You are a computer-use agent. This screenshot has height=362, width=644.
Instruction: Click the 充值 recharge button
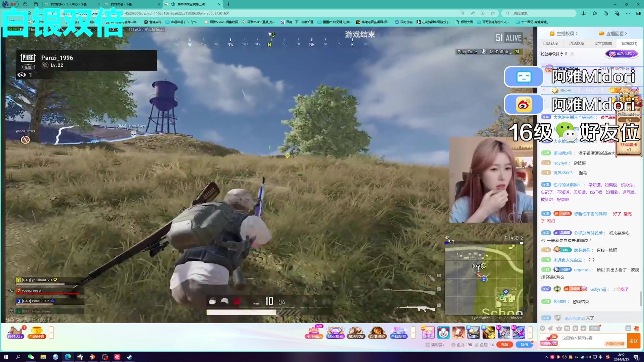(x=504, y=345)
